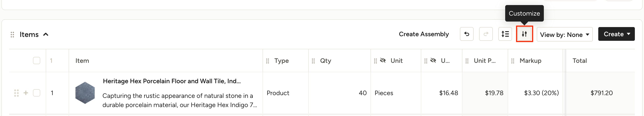The width and height of the screenshot is (644, 116).
Task: Click the Type column drag handle
Action: (x=268, y=61)
